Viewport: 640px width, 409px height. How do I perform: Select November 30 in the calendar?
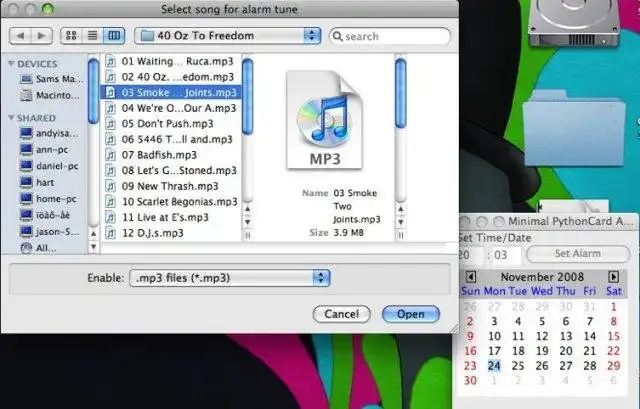pyautogui.click(x=470, y=380)
